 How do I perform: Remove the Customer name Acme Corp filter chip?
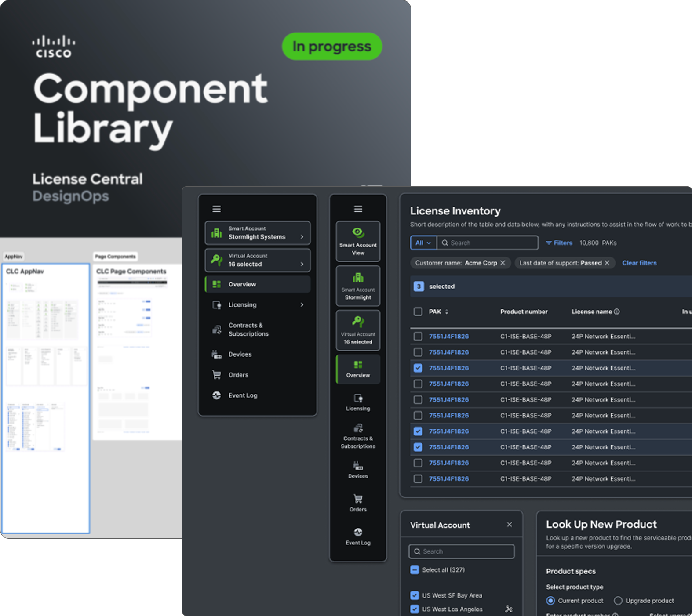pyautogui.click(x=503, y=263)
